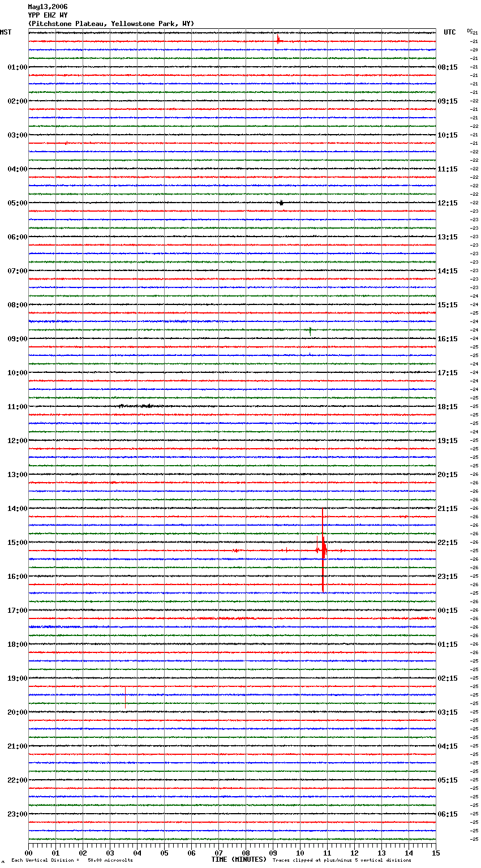Click the large red clipped spike near 22:15 UTC

pos(323,550)
